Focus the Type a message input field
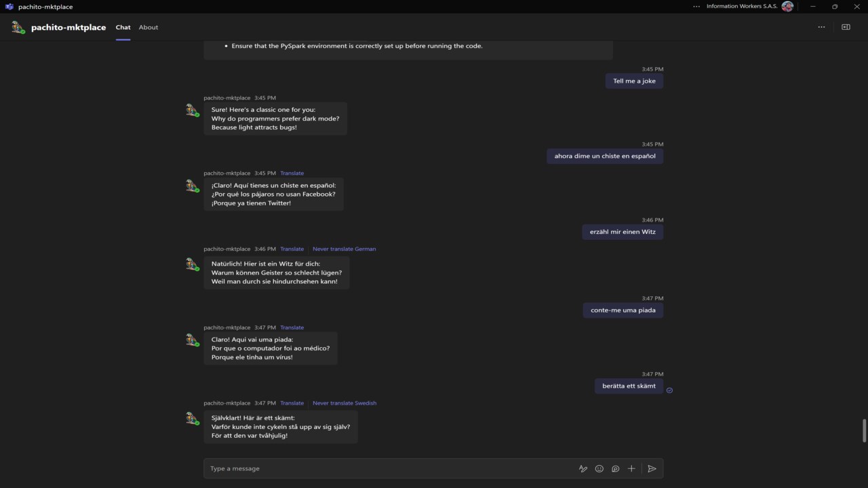Screen dimensions: 868x488 coord(390,468)
